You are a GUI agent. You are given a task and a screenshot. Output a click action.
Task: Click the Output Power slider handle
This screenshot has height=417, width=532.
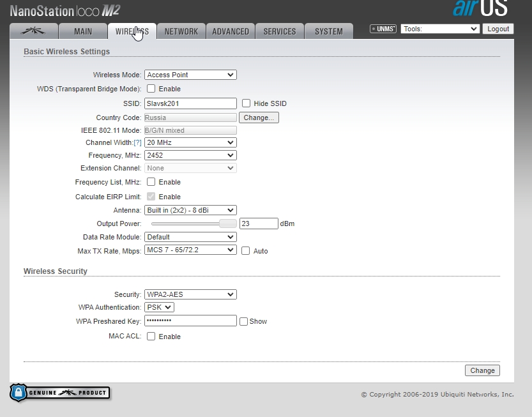[227, 224]
